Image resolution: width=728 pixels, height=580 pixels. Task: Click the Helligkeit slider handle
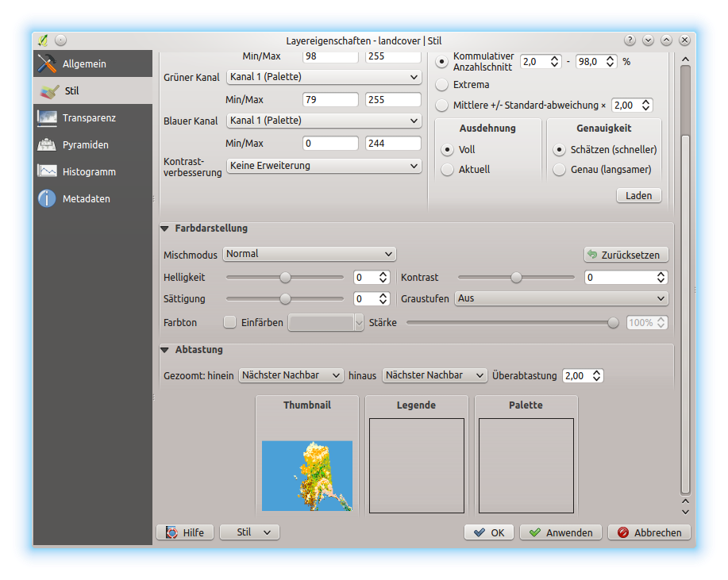coord(285,278)
